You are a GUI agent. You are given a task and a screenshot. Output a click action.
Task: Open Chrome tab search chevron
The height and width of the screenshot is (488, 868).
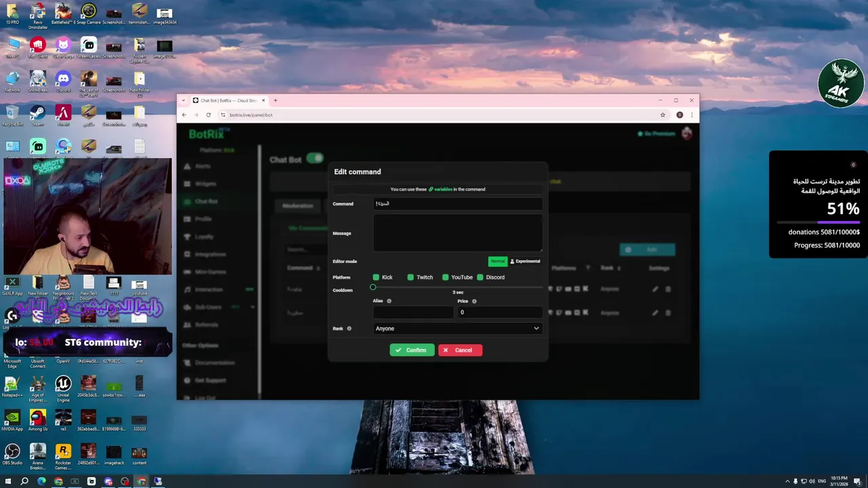184,100
